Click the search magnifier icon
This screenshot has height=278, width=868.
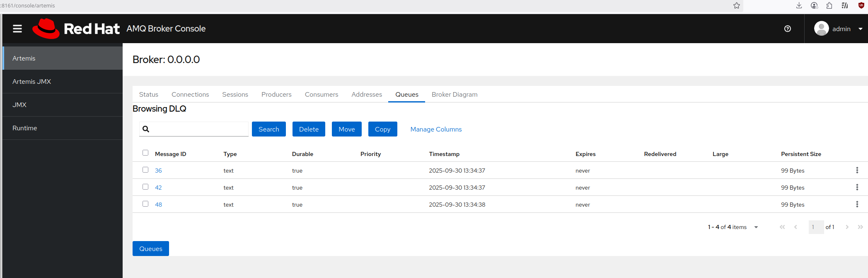click(146, 129)
